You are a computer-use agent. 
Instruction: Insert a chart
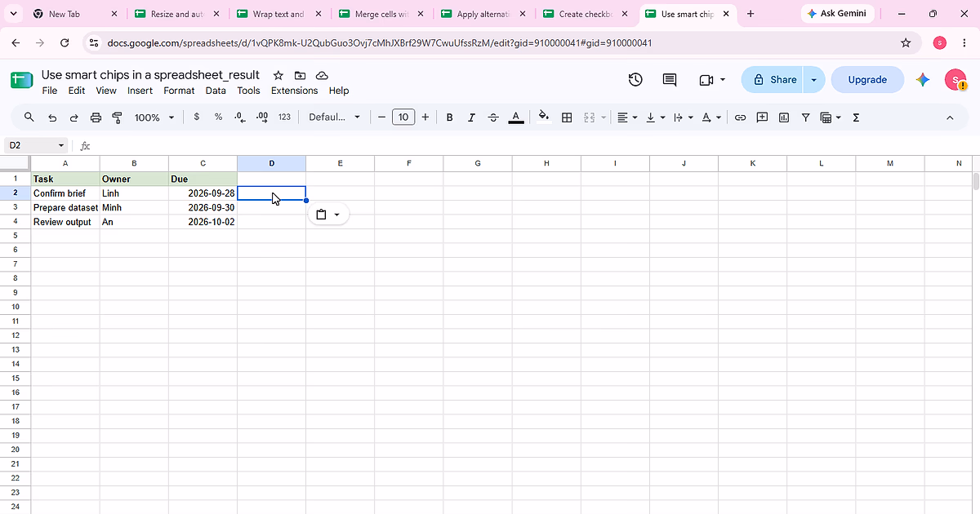(784, 117)
